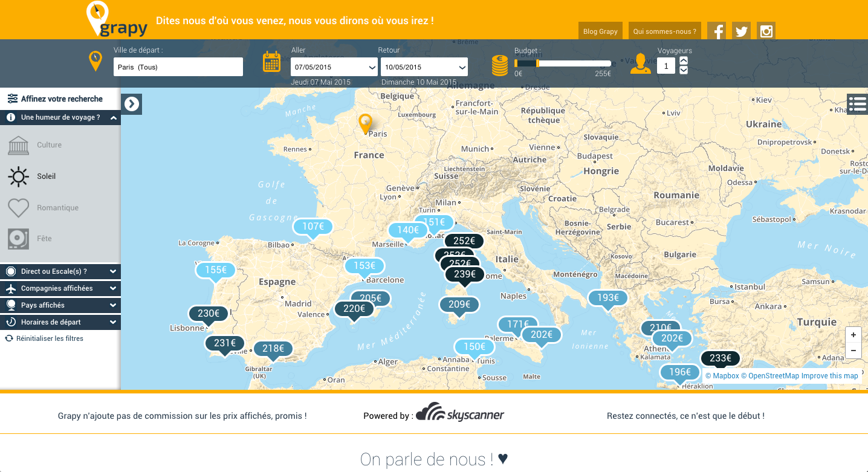Click the budget slider handle

coord(537,63)
